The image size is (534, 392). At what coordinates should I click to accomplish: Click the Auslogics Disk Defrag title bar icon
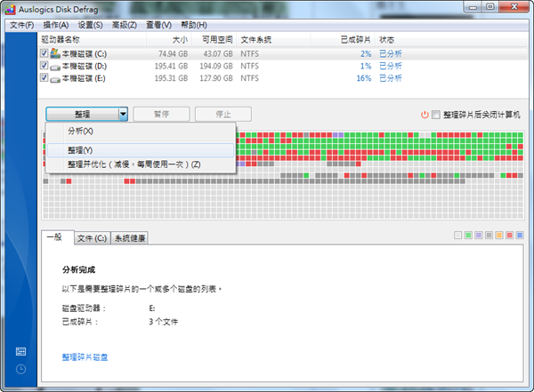tap(10, 10)
